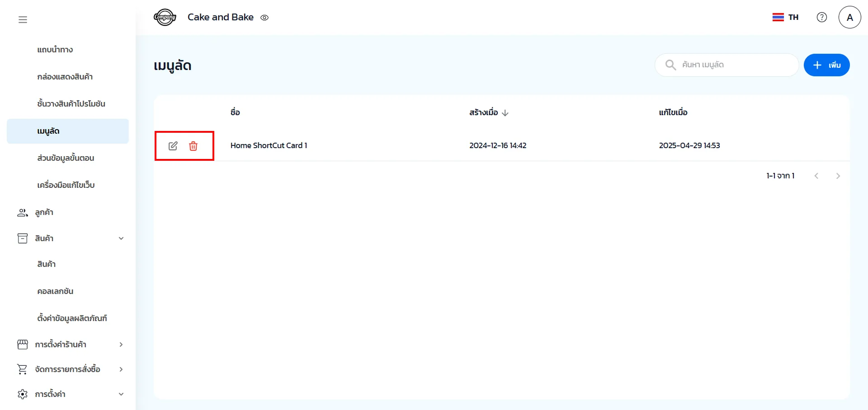Collapse the สินค้า section chevron
This screenshot has width=868, height=410.
click(x=121, y=238)
